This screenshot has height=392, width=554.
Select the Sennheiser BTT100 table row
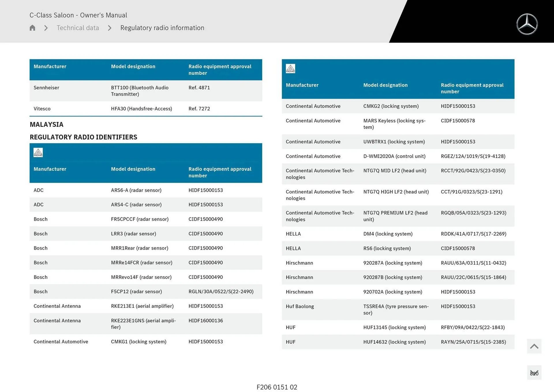[x=146, y=91]
